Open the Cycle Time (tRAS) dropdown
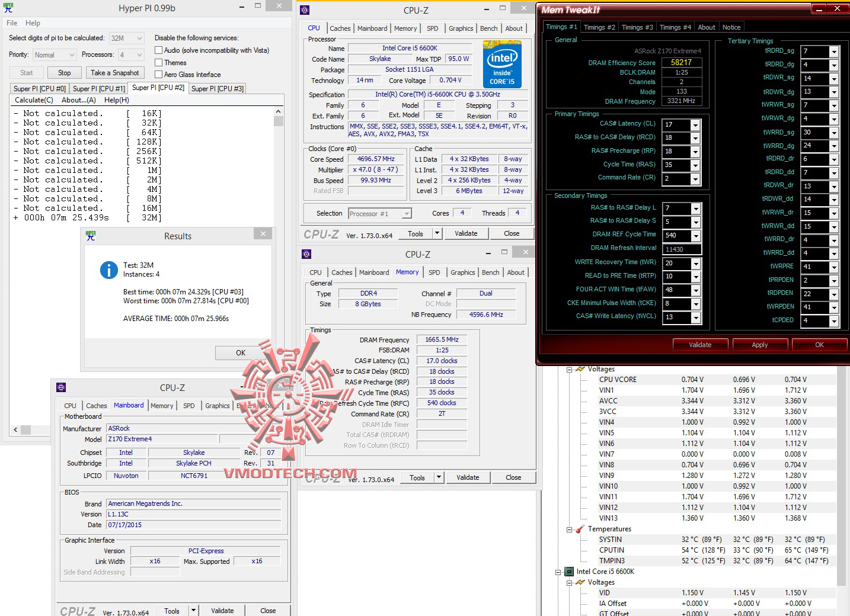The image size is (850, 616). click(696, 166)
